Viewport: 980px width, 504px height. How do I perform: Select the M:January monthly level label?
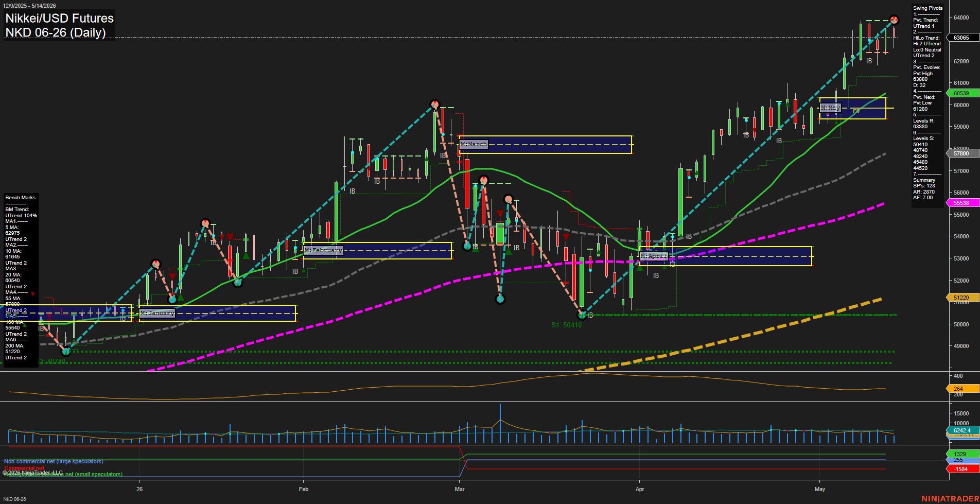pos(157,313)
